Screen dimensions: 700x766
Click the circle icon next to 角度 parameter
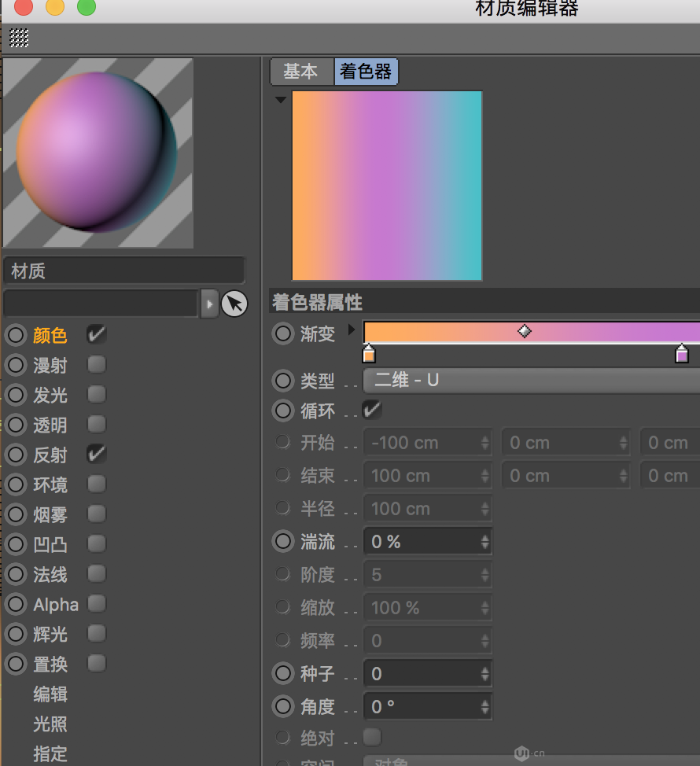(282, 706)
